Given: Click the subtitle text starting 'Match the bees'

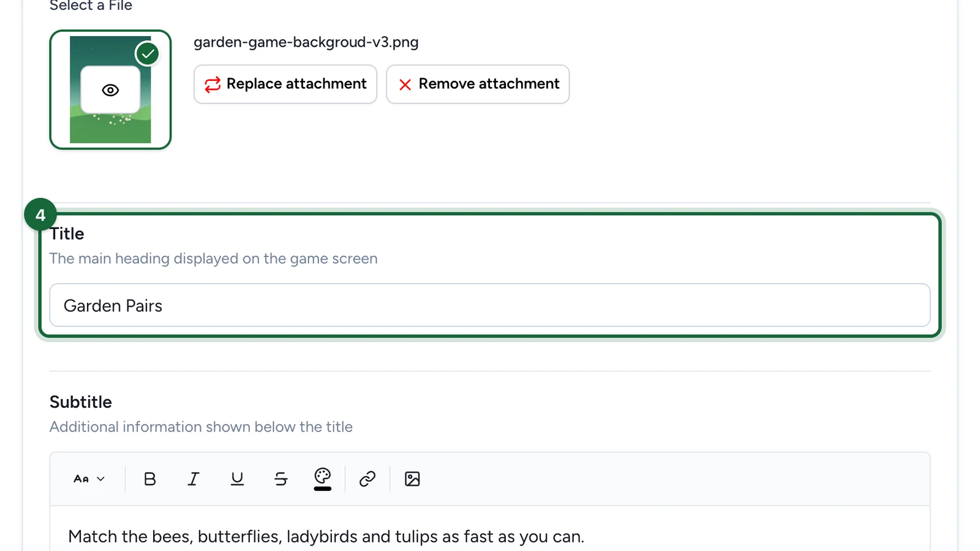Looking at the screenshot, I should tap(326, 536).
